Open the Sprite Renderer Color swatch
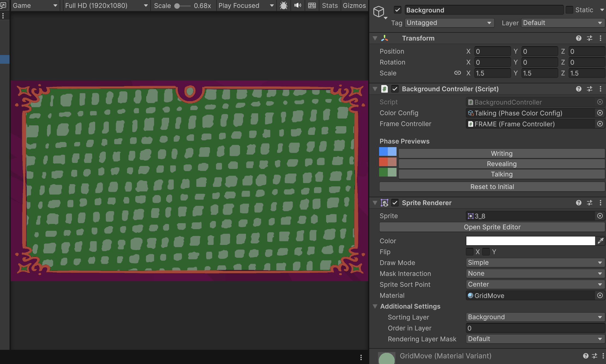The image size is (606, 364). pyautogui.click(x=530, y=241)
